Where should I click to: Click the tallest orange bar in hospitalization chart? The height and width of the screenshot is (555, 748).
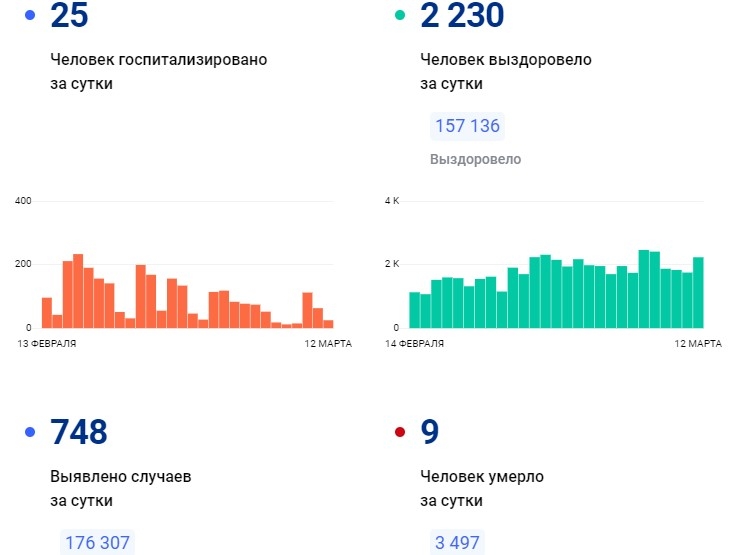(x=78, y=291)
